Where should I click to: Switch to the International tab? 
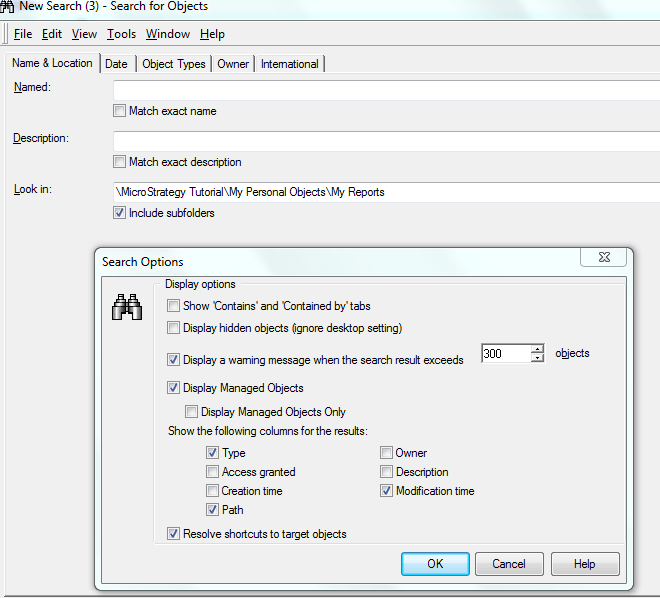pos(290,64)
